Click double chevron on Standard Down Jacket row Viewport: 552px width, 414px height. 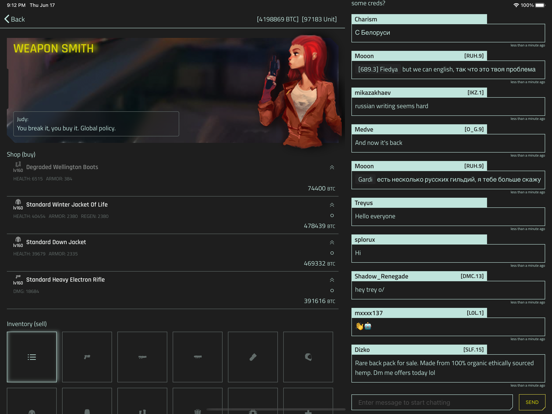click(332, 243)
